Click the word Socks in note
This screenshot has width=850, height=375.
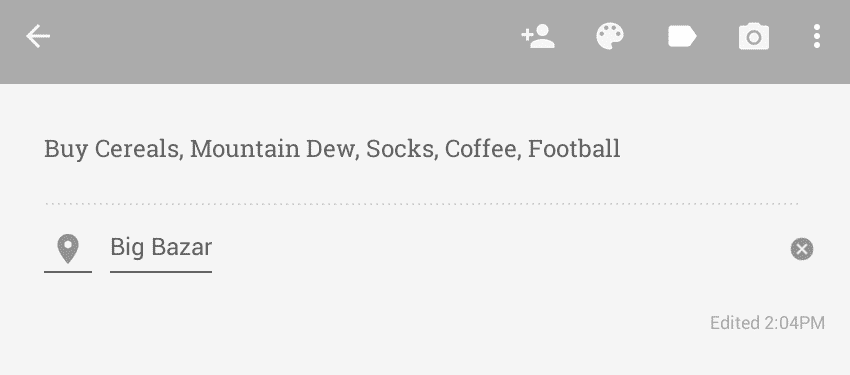402,149
